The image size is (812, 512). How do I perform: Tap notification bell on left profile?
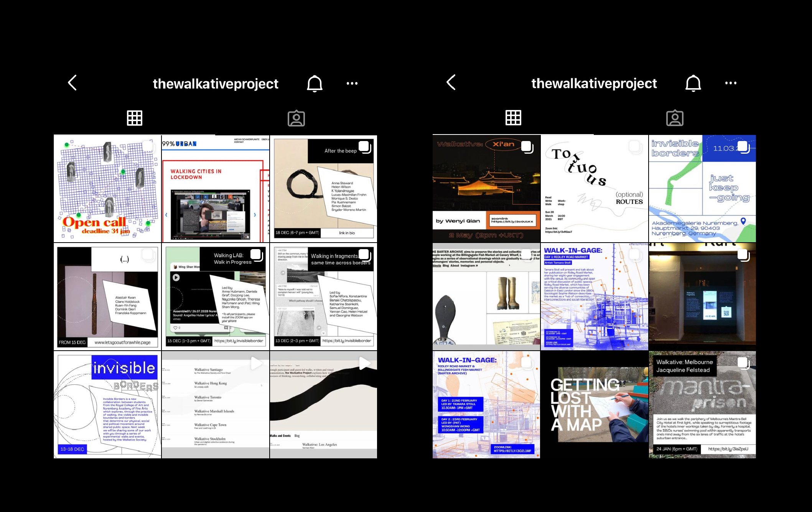tap(315, 83)
